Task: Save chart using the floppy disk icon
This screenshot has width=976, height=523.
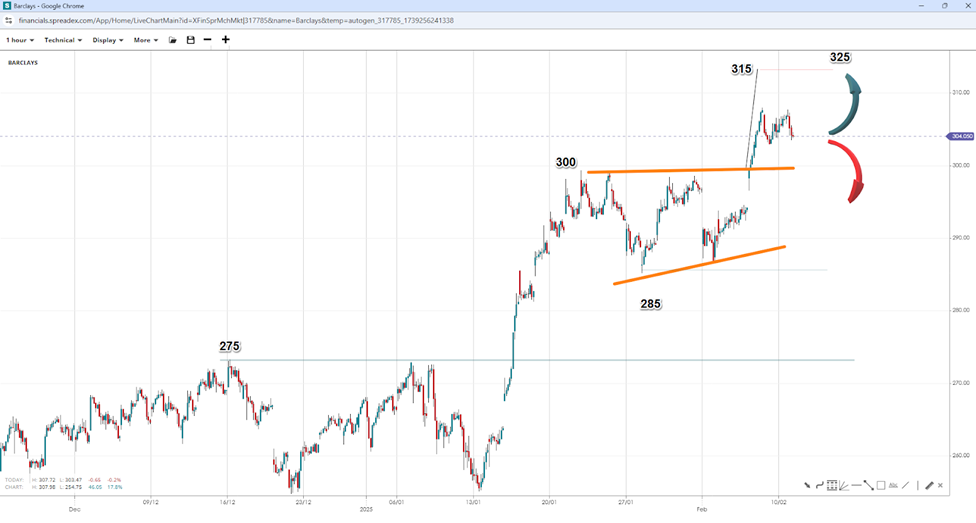Action: tap(190, 40)
